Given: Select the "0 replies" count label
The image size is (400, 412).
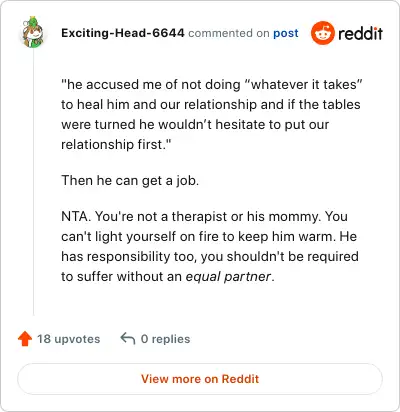Looking at the screenshot, I should [x=165, y=339].
